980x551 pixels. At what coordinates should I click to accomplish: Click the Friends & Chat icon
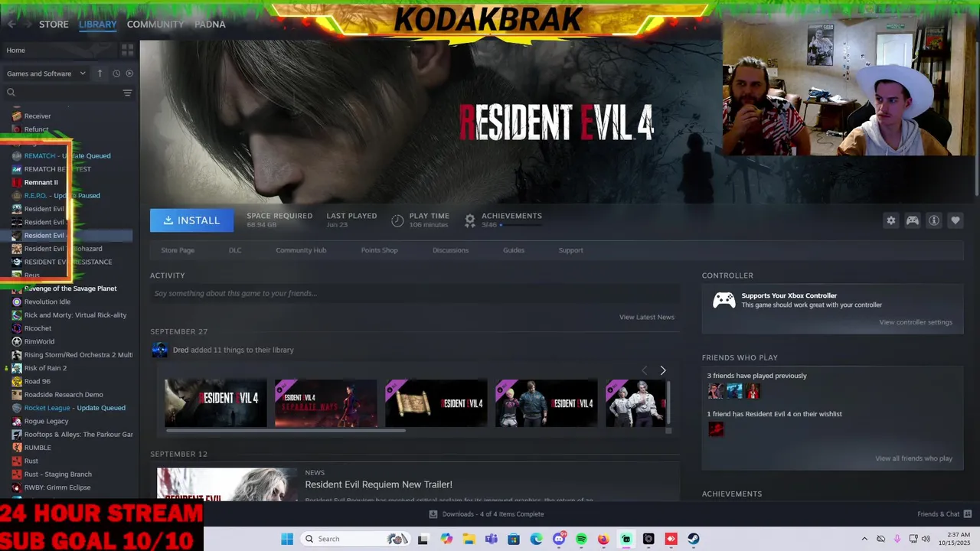coord(968,514)
